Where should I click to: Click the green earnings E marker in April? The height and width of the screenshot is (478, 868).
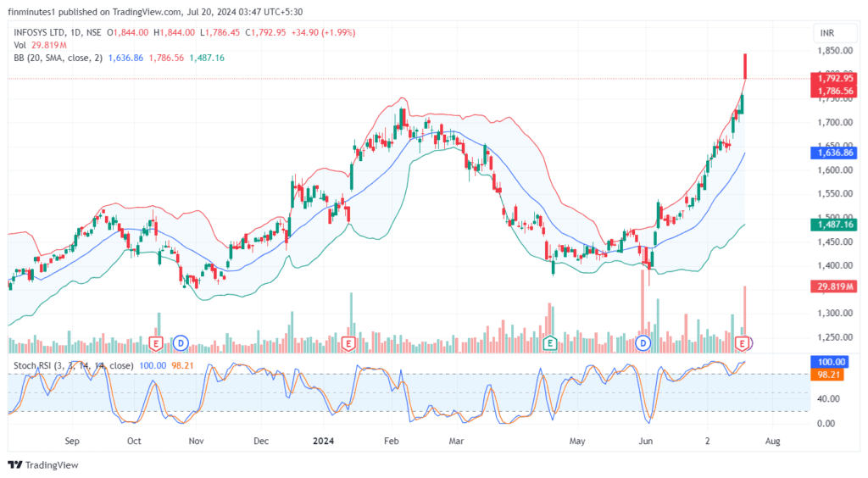[x=549, y=343]
